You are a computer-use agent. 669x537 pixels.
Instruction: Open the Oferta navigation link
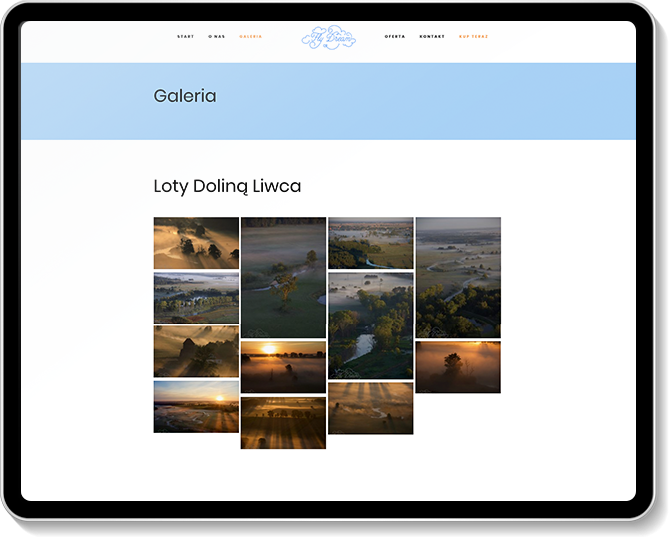[395, 37]
